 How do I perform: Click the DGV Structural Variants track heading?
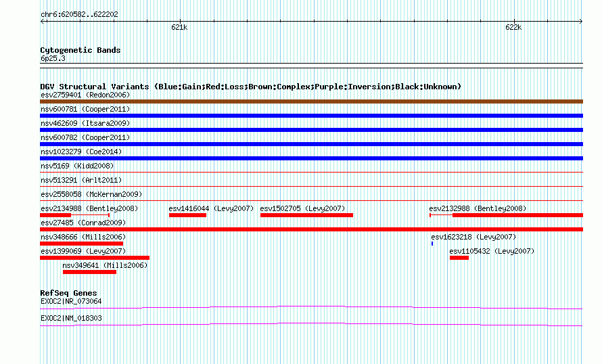tap(251, 87)
